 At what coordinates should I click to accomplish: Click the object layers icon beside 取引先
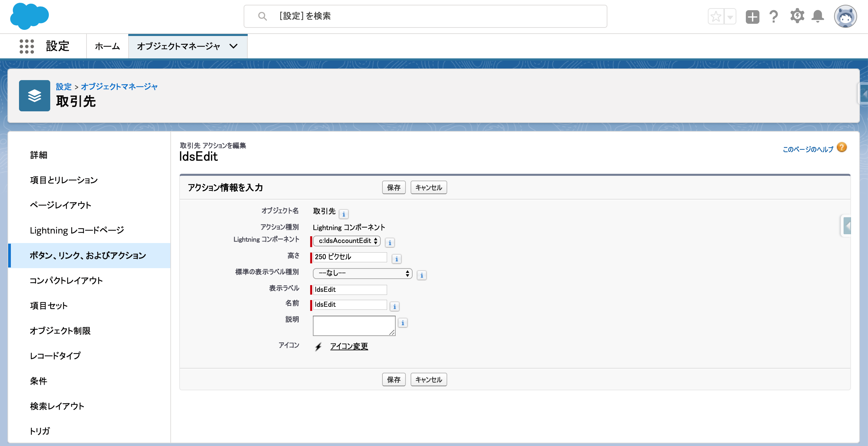35,96
